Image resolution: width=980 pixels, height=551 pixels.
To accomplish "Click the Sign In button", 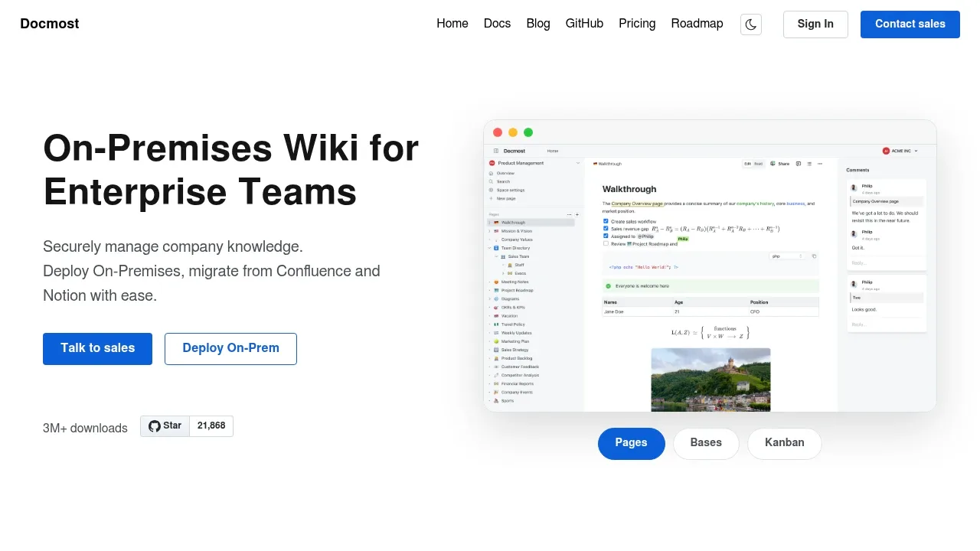I will (x=815, y=24).
